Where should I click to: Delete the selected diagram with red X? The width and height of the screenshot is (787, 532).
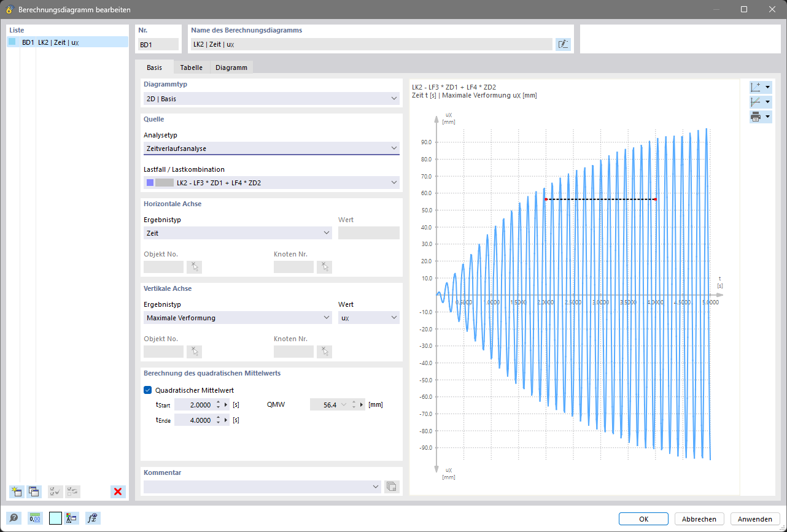coord(118,492)
